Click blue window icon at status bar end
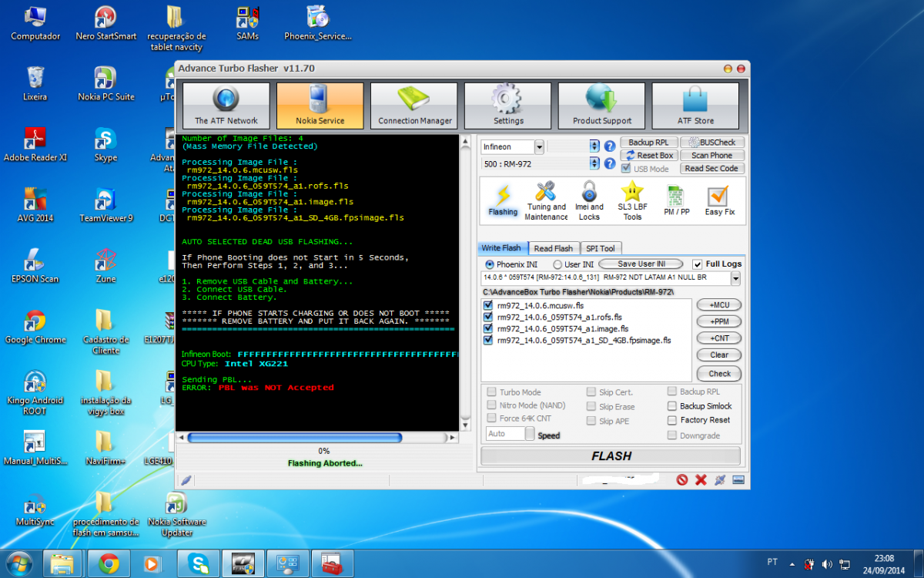924x578 pixels. pos(738,479)
